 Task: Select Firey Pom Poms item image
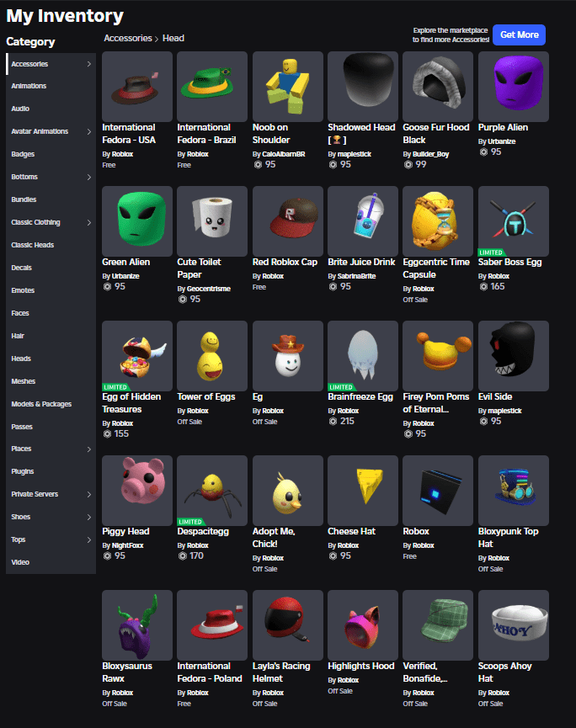tap(438, 356)
